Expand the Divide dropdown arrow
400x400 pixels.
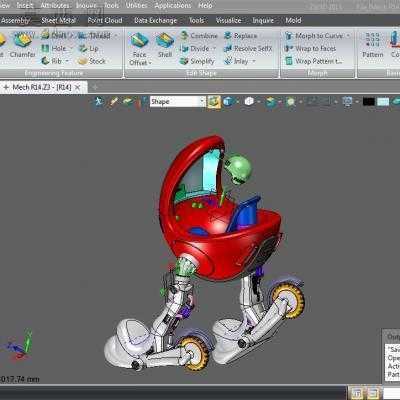pyautogui.click(x=214, y=49)
